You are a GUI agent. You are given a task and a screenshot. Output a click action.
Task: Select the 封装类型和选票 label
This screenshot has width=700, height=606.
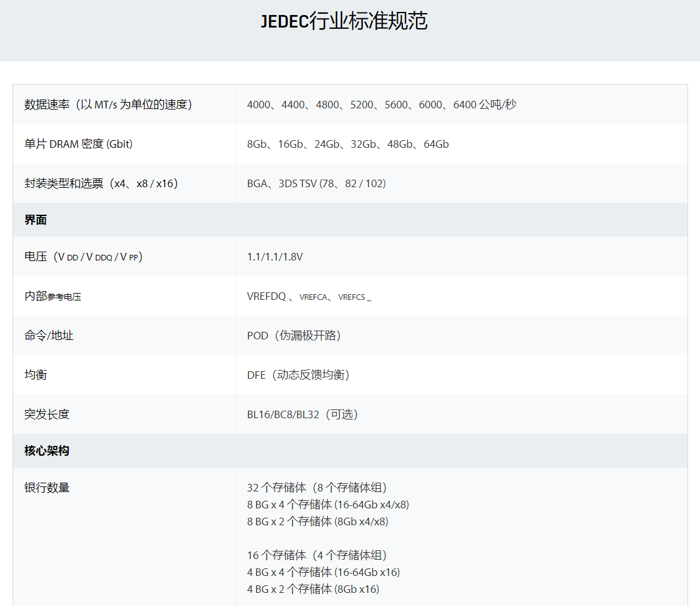tap(101, 183)
